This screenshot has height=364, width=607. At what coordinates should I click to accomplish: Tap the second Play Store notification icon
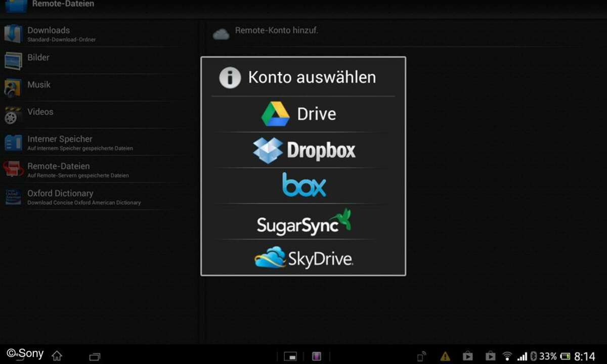(490, 356)
